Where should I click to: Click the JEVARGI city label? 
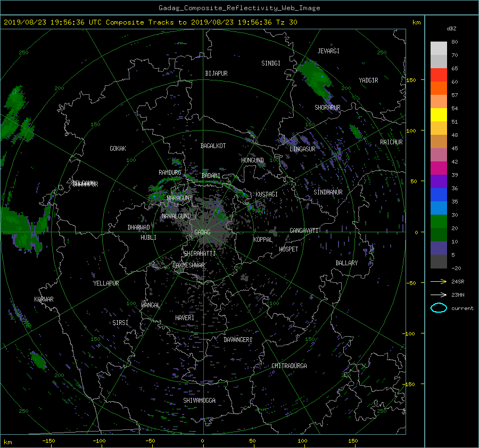coord(328,51)
